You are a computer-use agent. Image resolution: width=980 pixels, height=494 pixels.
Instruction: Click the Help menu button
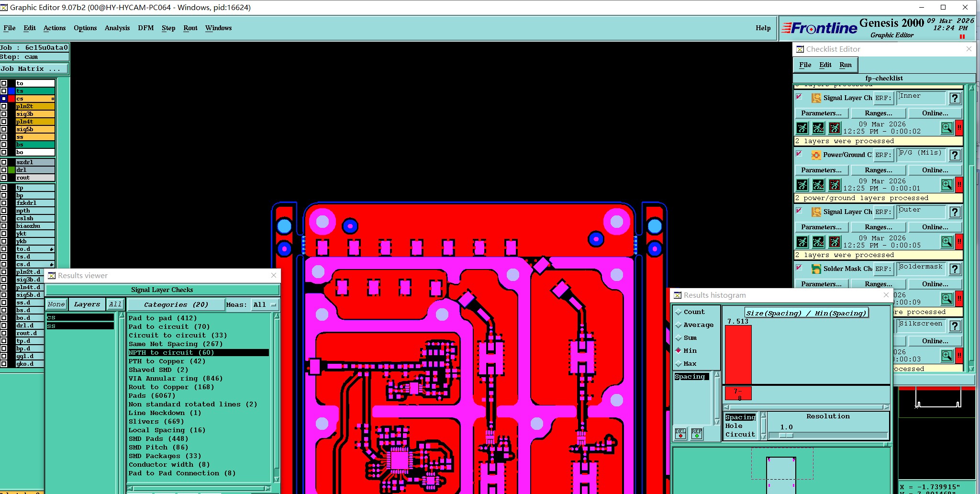[x=763, y=28]
